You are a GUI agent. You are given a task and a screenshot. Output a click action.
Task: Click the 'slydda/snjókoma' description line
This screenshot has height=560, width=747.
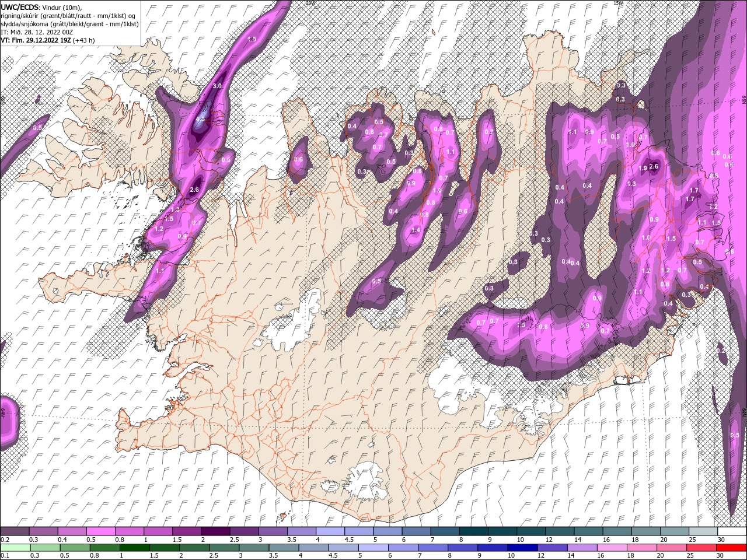(69, 23)
